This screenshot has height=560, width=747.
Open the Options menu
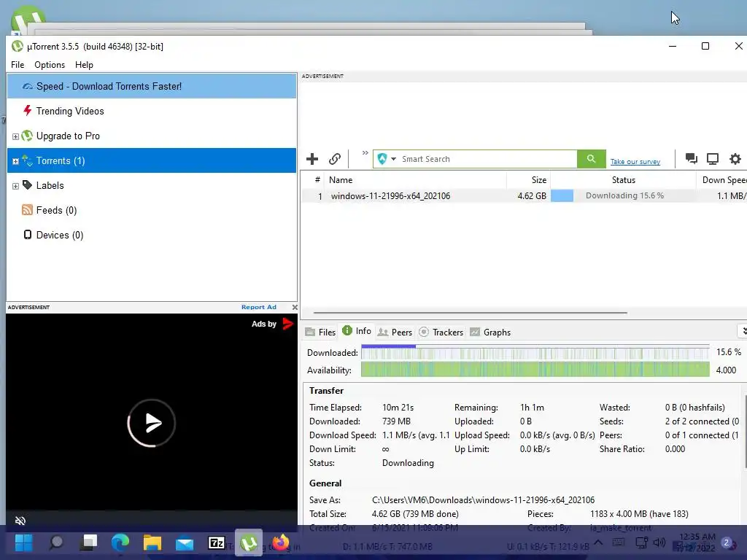click(50, 65)
